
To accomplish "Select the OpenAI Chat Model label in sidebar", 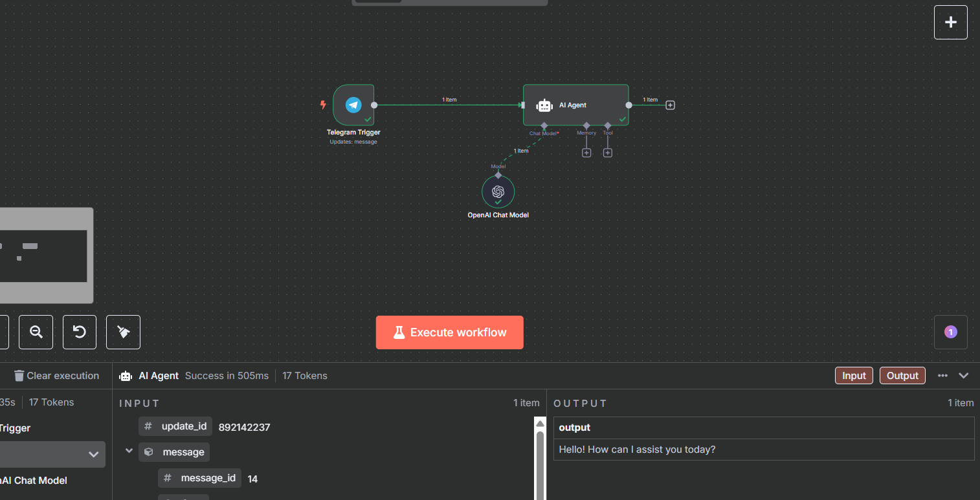I will [x=34, y=480].
